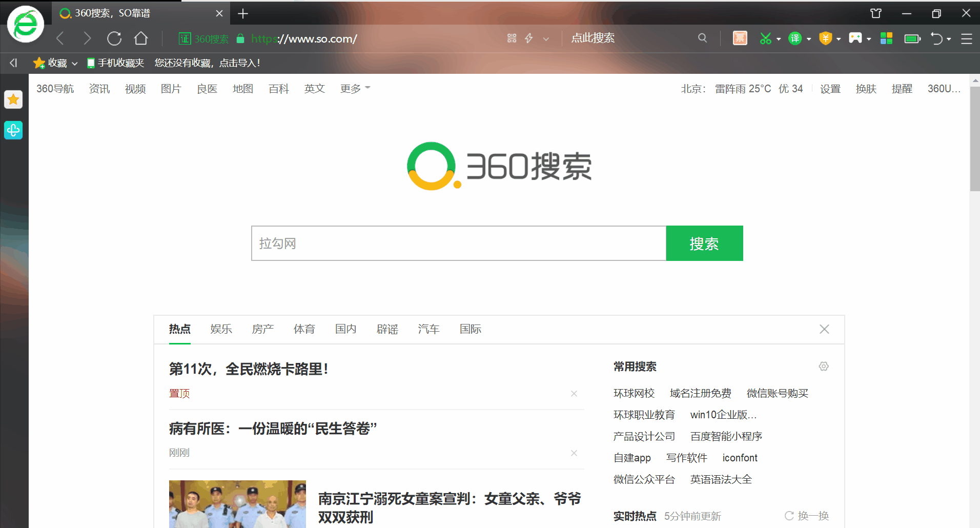Click the star favorites sidebar icon

tap(13, 99)
